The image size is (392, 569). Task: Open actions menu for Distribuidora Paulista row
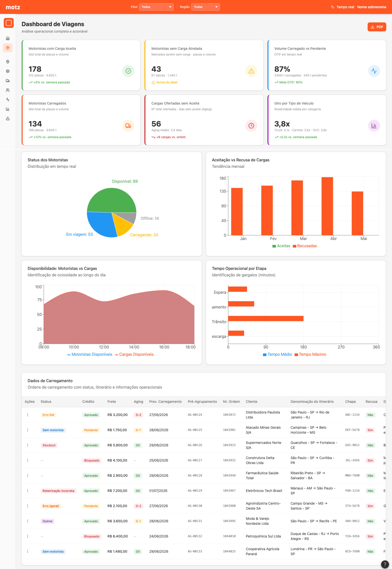tap(27, 415)
